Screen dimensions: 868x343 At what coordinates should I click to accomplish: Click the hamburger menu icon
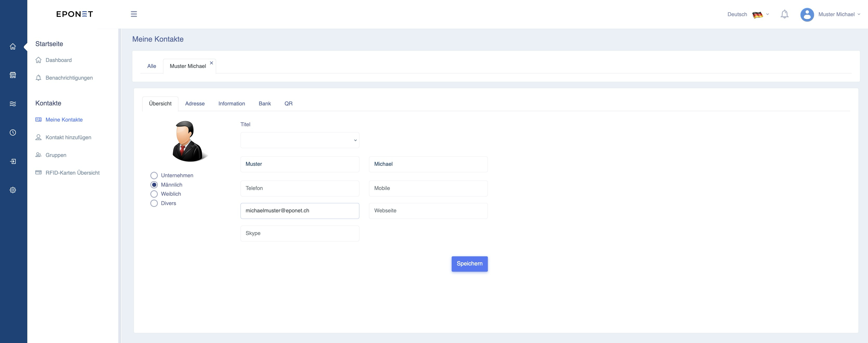pos(134,14)
